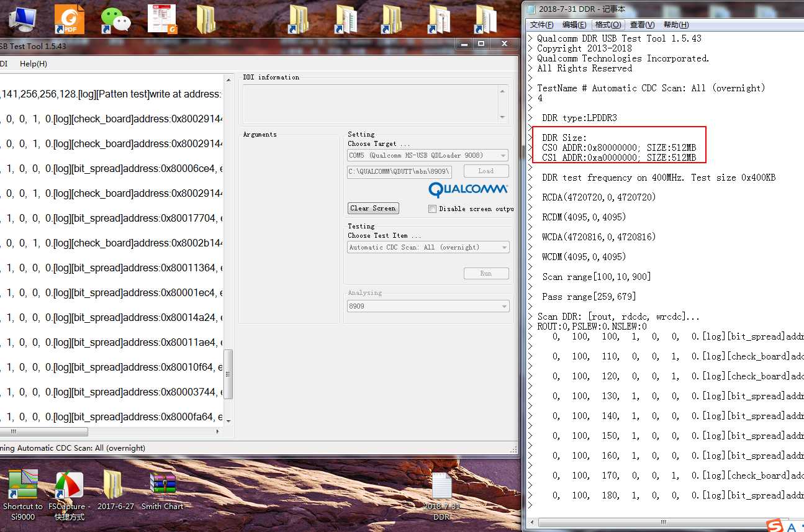This screenshot has width=804, height=532.
Task: Click the status bar 'Automatic CDC Scan: All (overnight)' text
Action: (x=81, y=448)
